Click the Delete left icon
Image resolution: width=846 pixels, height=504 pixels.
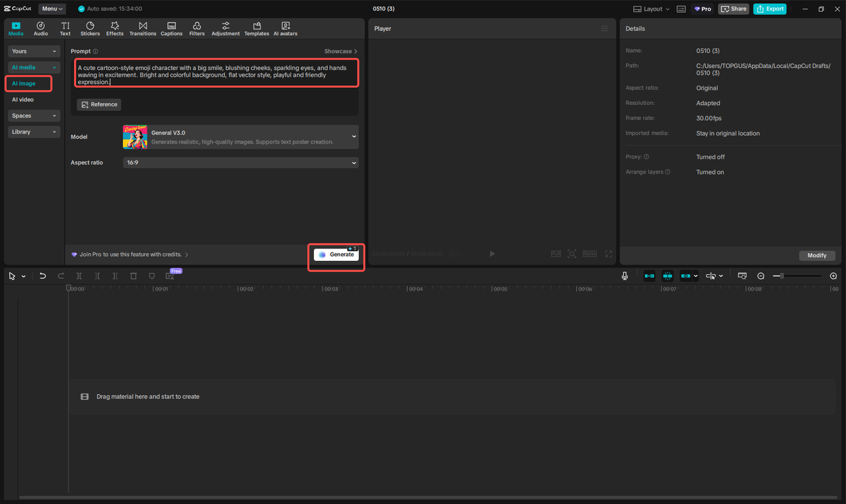(x=97, y=276)
